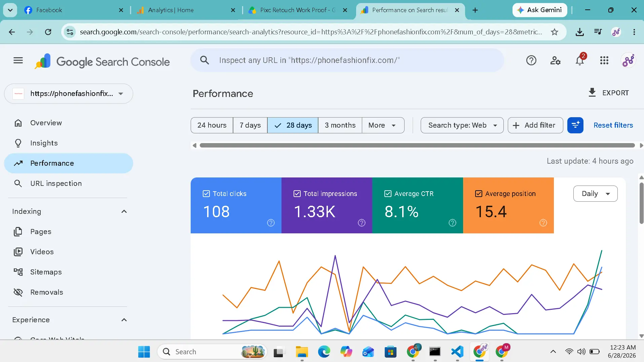This screenshot has height=362, width=644.
Task: Open Overview in the sidebar
Action: 69,123
